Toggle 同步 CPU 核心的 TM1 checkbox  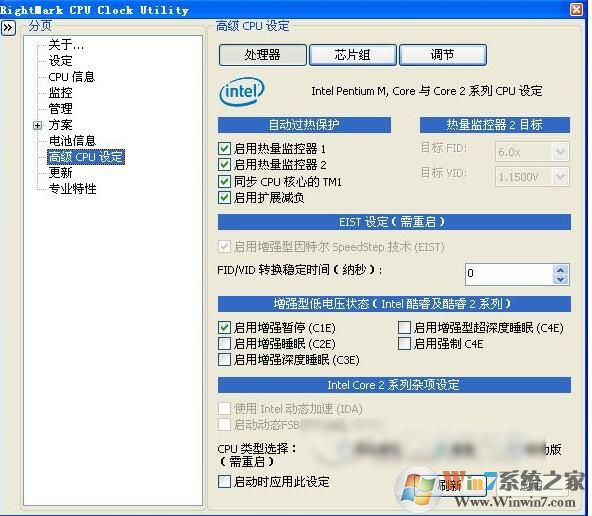point(224,182)
